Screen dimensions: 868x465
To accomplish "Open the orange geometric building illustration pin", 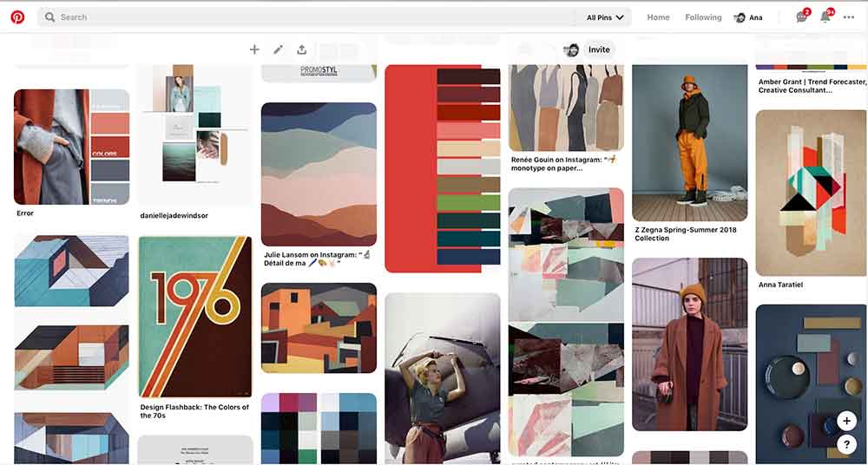I will (x=71, y=357).
